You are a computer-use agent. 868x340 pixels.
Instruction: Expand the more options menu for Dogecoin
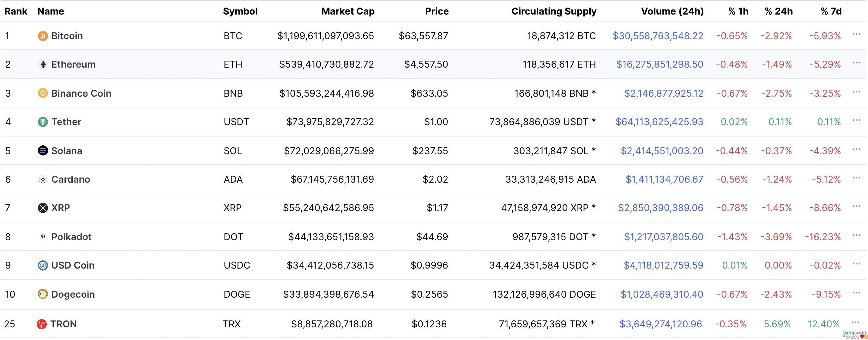point(856,293)
